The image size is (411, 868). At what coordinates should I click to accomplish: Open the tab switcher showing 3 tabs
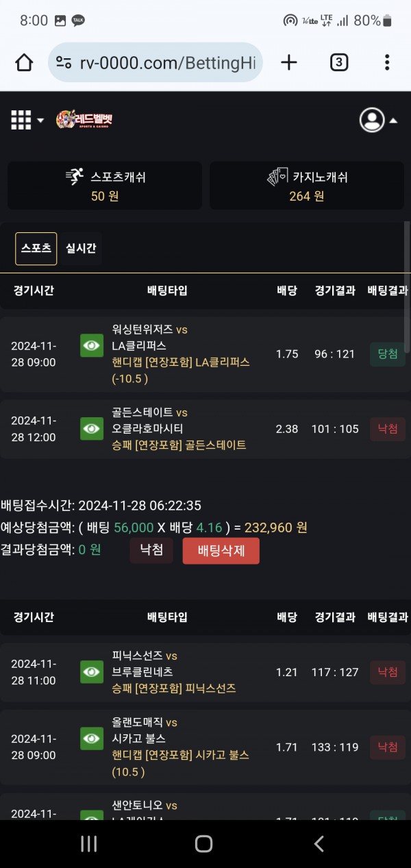pos(338,63)
